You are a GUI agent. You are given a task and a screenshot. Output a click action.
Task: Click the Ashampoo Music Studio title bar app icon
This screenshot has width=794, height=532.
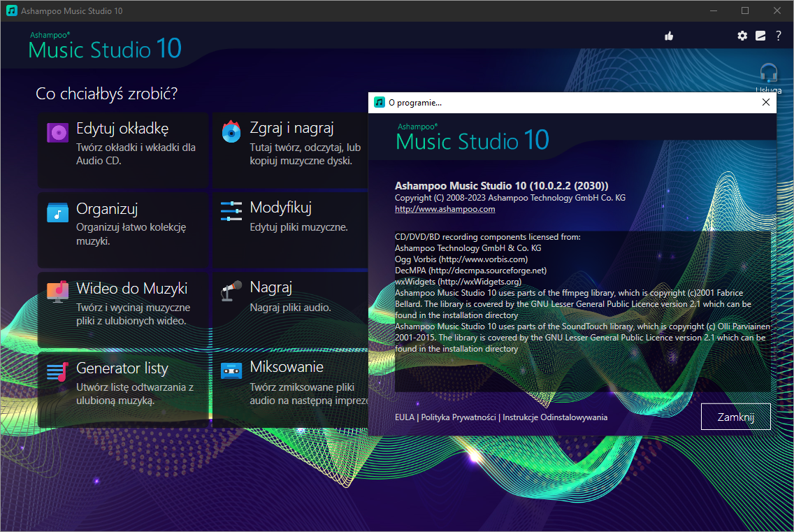tap(12, 10)
